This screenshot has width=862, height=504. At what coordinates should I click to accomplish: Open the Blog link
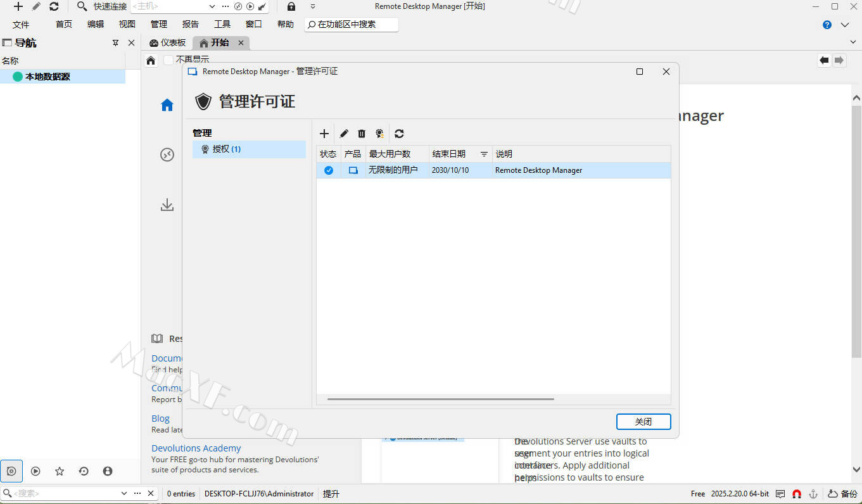(x=160, y=419)
